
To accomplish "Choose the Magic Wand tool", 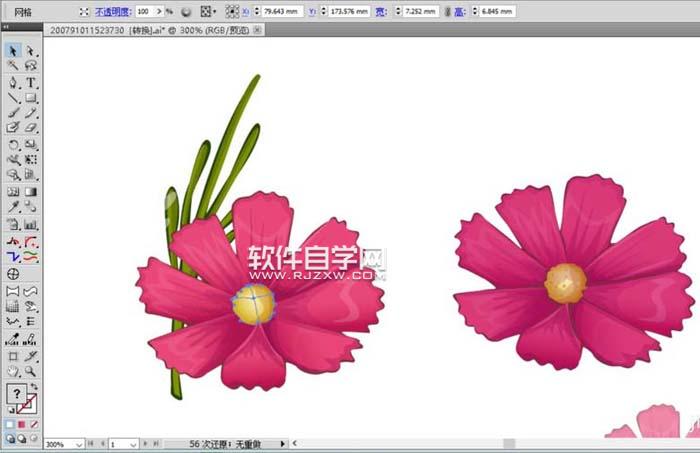I will coord(13,66).
